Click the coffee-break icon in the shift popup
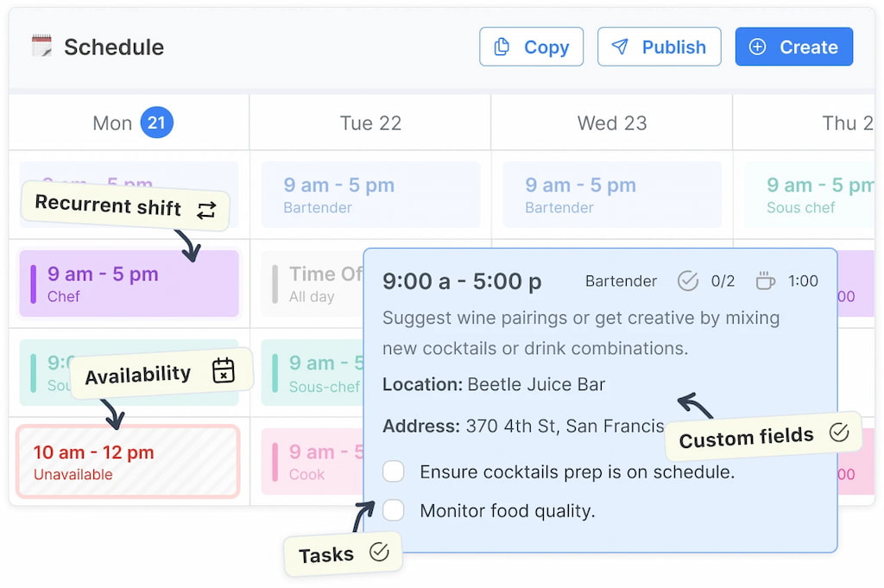Screen dimensions: 884x588 click(766, 280)
